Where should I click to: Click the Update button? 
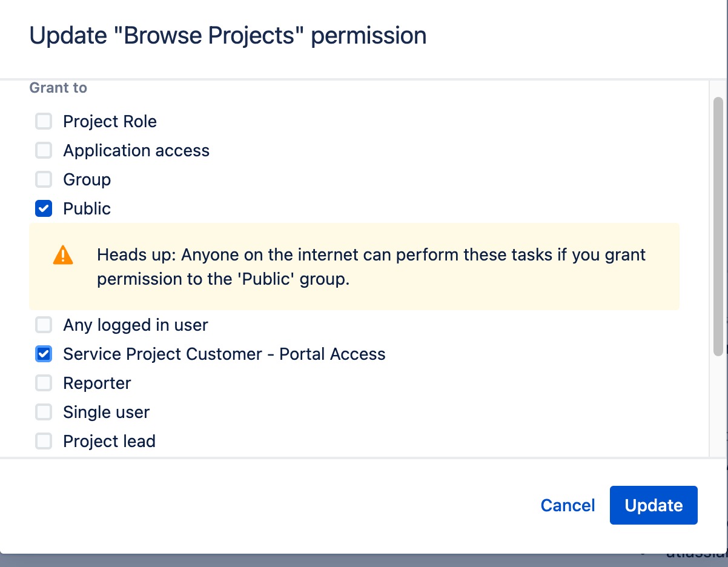pyautogui.click(x=654, y=505)
